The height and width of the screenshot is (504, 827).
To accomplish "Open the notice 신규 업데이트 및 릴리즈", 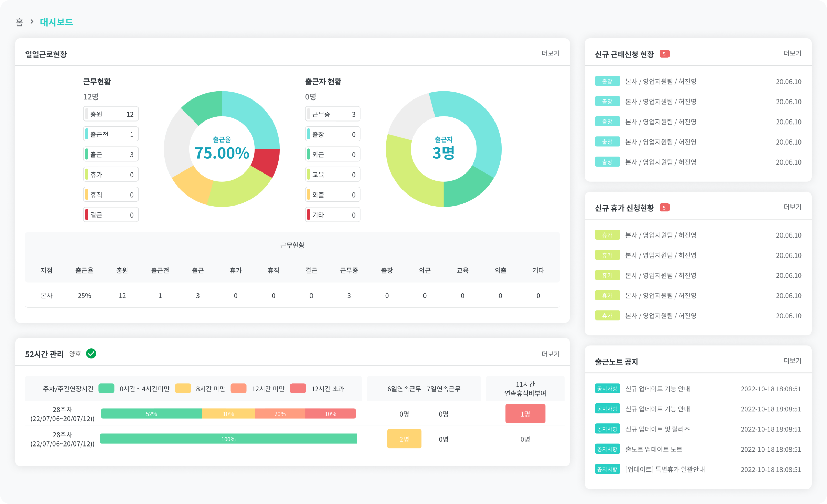I will tap(657, 429).
